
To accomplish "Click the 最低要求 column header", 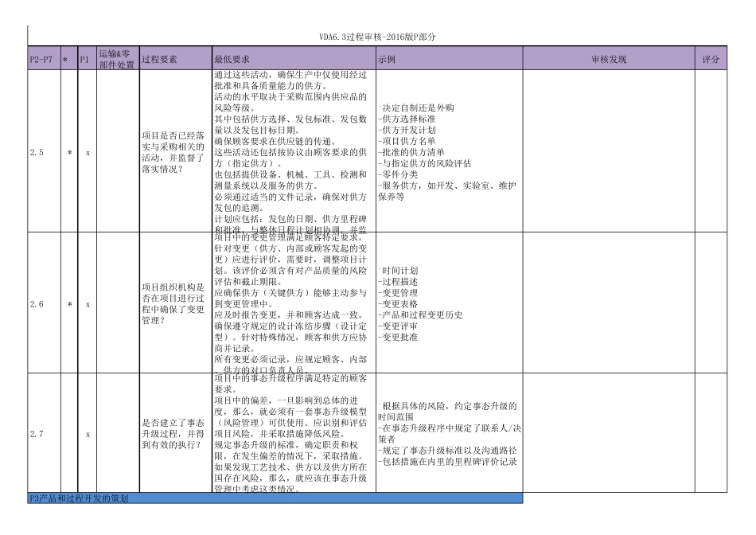I will (x=294, y=58).
